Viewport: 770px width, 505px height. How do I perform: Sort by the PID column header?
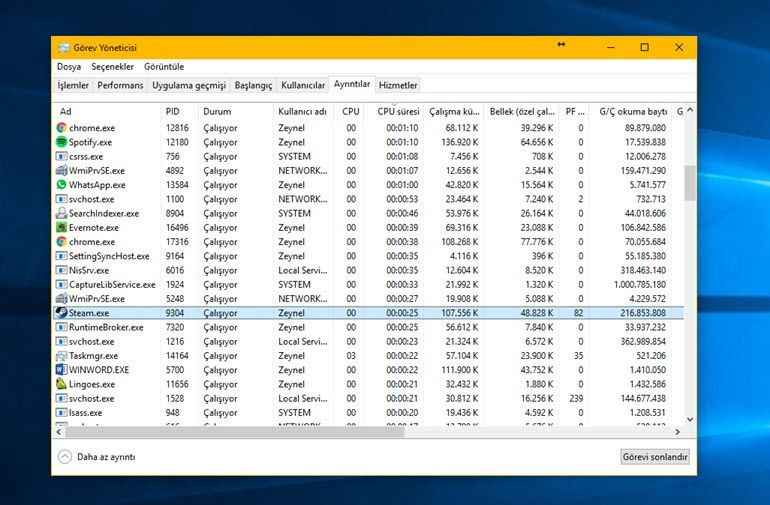click(173, 111)
